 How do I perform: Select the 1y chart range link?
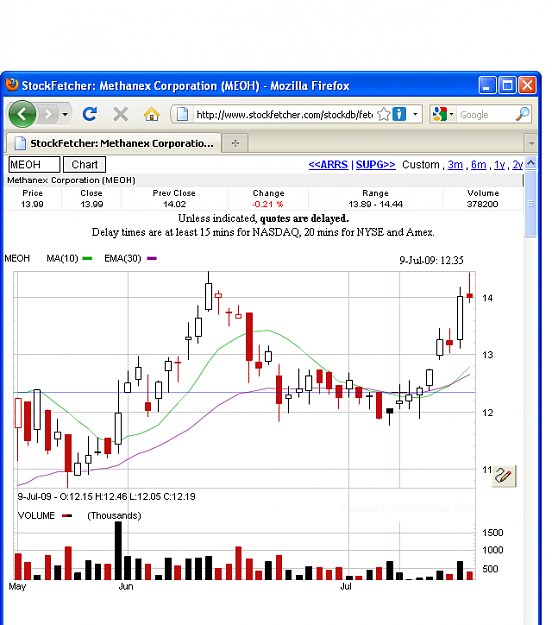[499, 165]
